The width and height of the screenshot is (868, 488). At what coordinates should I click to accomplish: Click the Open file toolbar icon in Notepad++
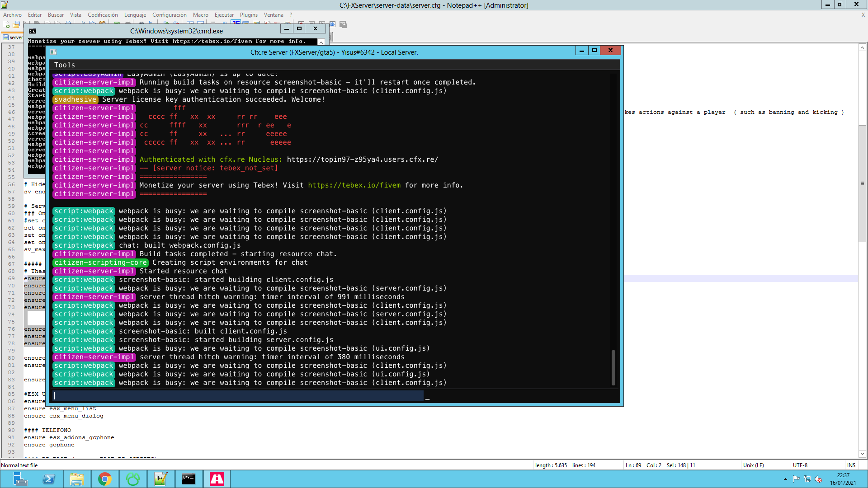pyautogui.click(x=17, y=24)
